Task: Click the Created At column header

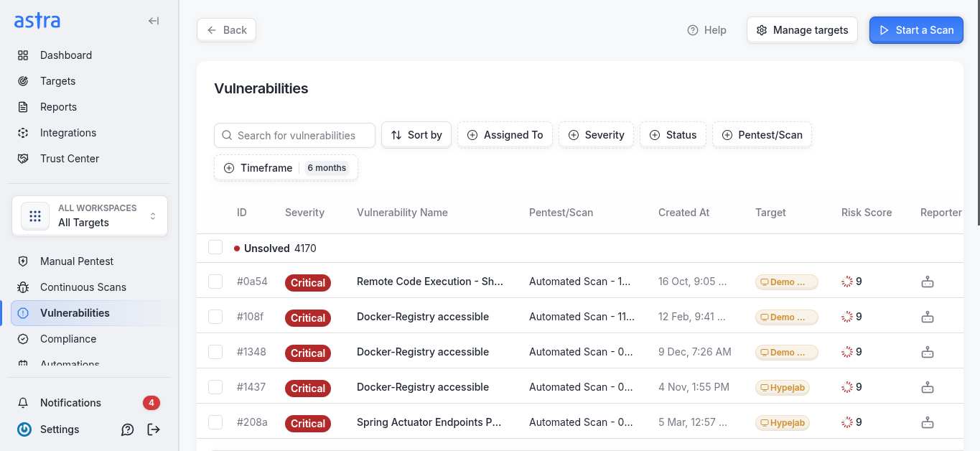Action: coord(683,213)
